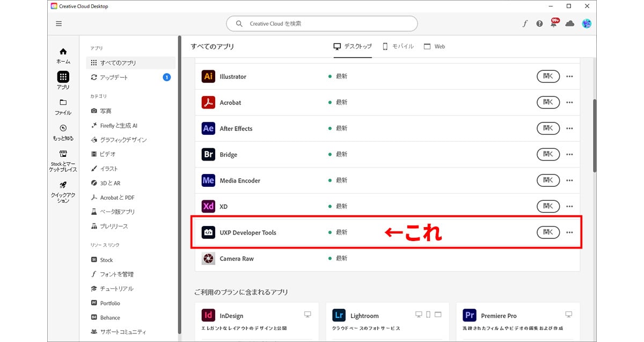
Task: Open the notifications bell
Action: click(x=554, y=24)
